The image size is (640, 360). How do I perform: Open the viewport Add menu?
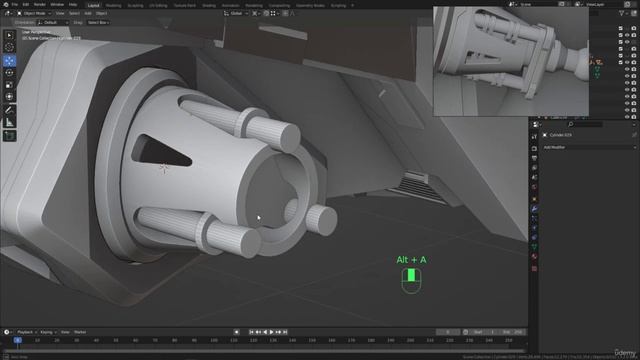pyautogui.click(x=88, y=13)
